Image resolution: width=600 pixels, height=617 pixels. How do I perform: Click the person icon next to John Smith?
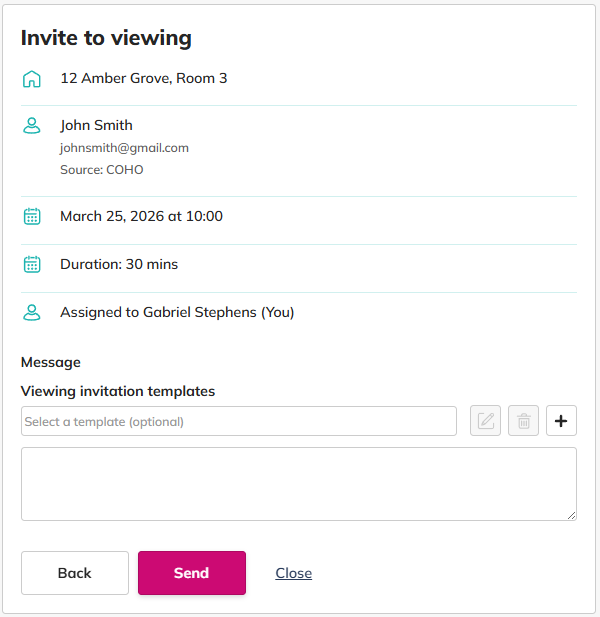(32, 126)
